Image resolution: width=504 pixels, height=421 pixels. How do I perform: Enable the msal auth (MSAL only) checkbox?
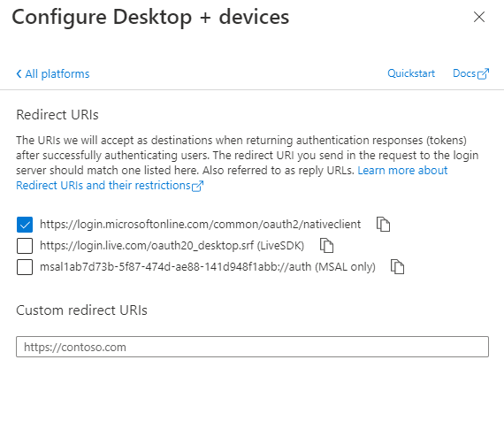point(25,267)
